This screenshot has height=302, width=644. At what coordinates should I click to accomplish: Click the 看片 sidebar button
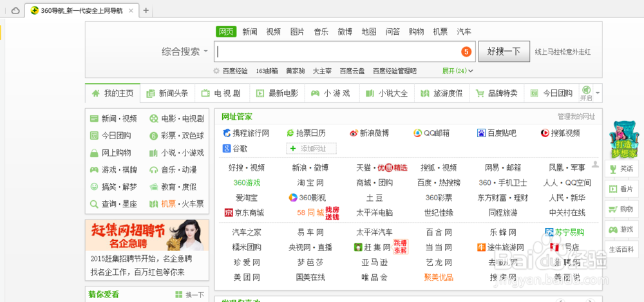pos(622,189)
